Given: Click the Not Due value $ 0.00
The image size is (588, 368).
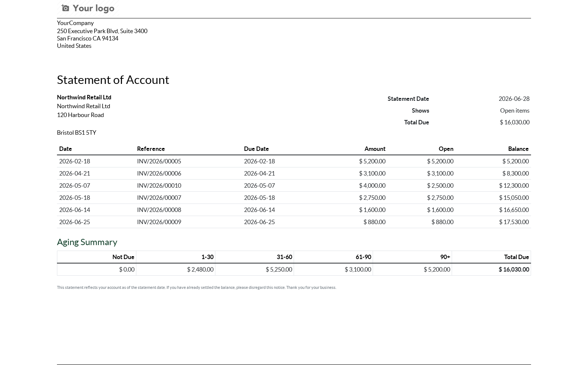Looking at the screenshot, I should [127, 269].
